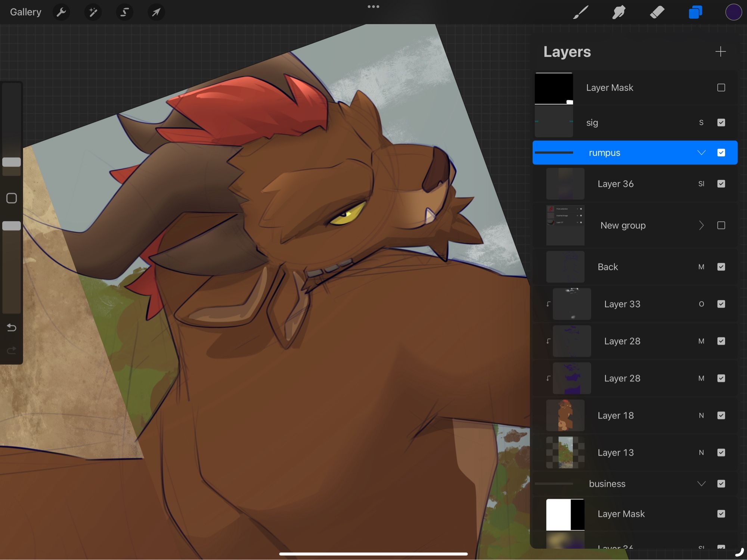Open blend mode N for Layer 18
This screenshot has height=560, width=747.
tap(701, 416)
